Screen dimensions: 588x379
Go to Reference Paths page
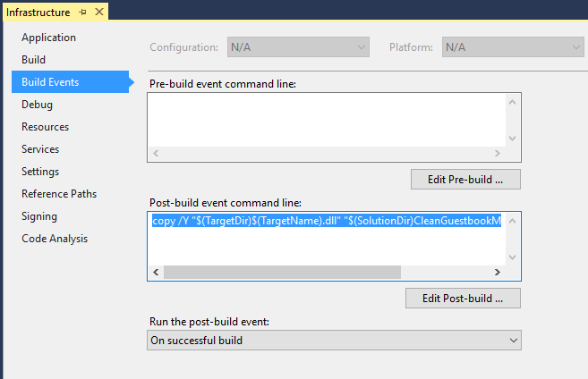(x=59, y=194)
